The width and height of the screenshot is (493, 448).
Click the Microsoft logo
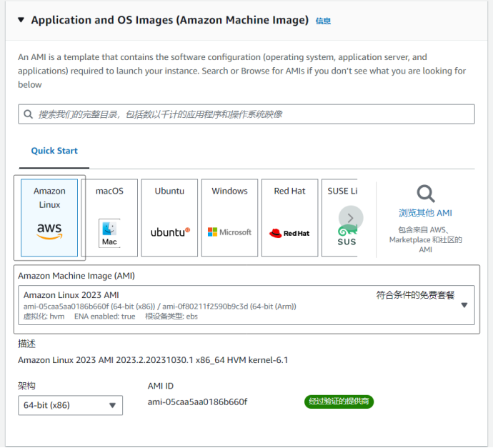[229, 232]
